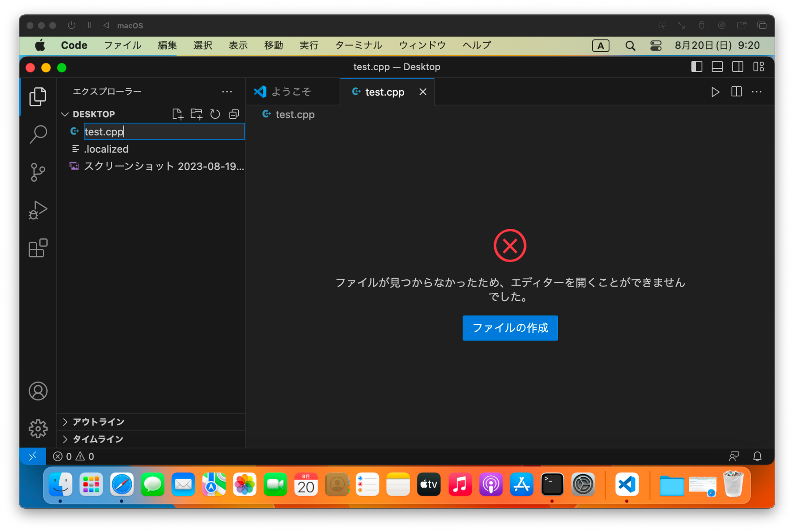Open the Source Control view
This screenshot has height=532, width=794.
point(38,172)
